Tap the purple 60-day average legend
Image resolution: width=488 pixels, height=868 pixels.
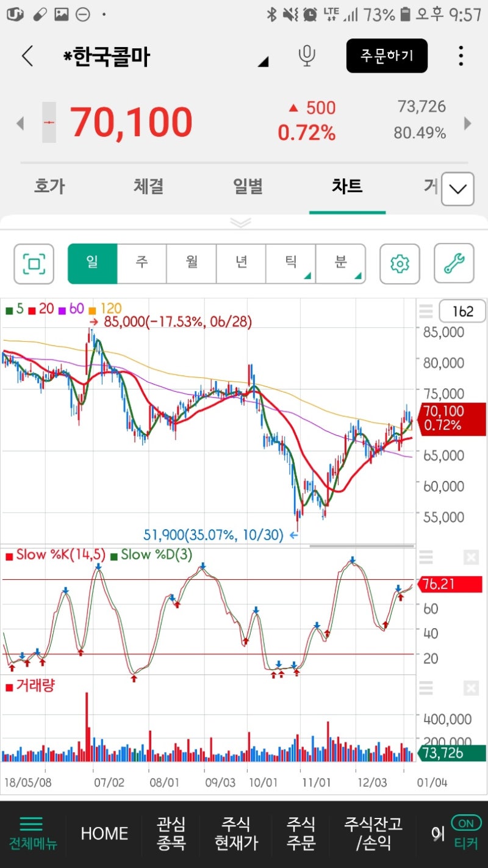click(71, 309)
